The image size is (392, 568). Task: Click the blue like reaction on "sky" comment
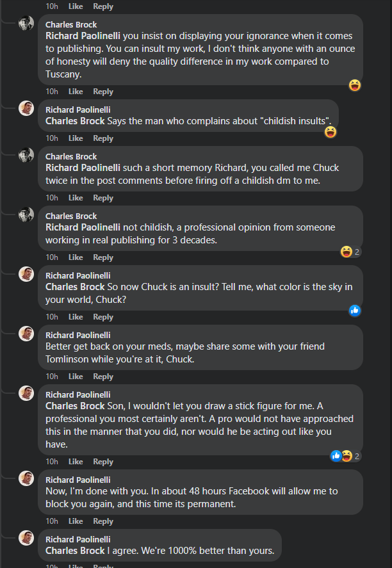354,311
